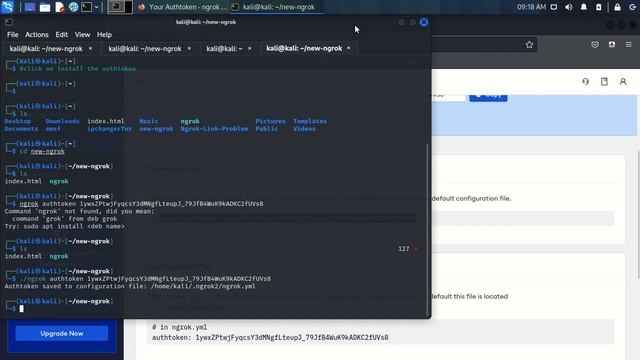Click the terminal window menu icon
Viewport: 640px width, 360px height.
pyautogui.click(x=9, y=22)
